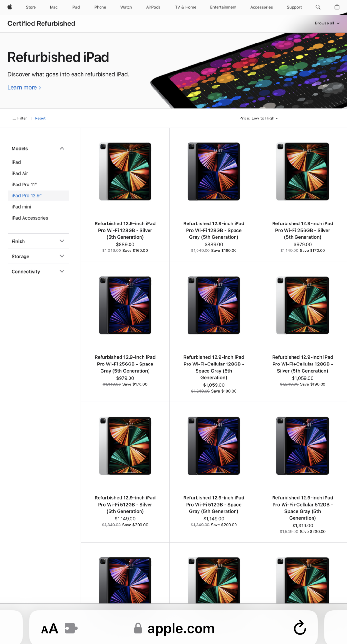Open the Apple logo home link
The height and width of the screenshot is (644, 347).
[x=10, y=7]
